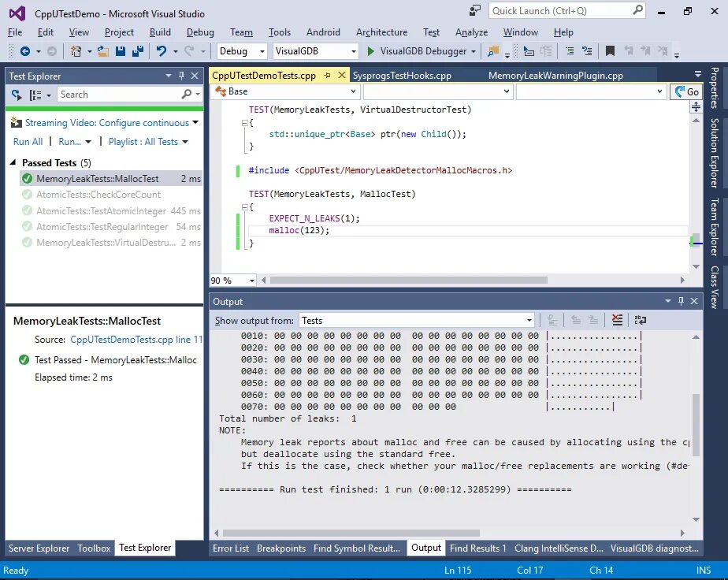Collapse the Passed Tests (5) group
Screen dimensions: 728x580
click(13, 162)
